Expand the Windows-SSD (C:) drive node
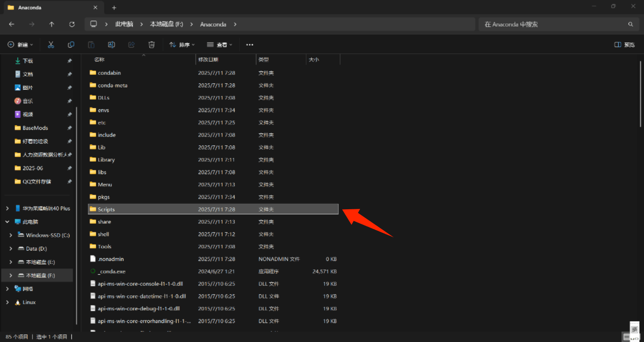This screenshot has height=342, width=644. (11, 235)
